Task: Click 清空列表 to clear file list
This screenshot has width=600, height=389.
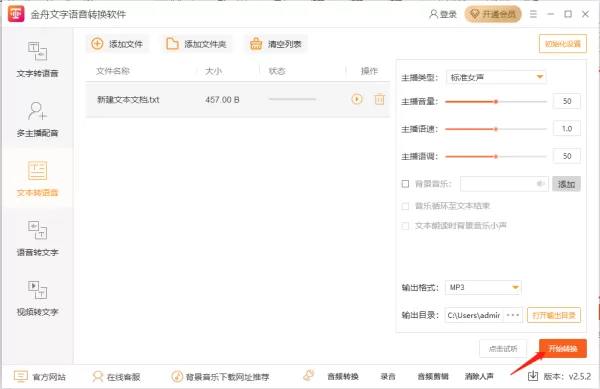Action: 276,44
